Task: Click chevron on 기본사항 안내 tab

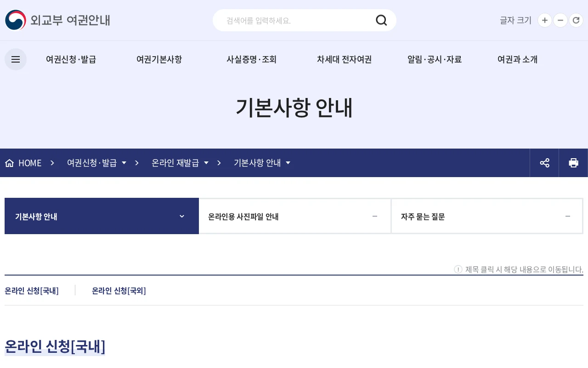Action: pos(182,216)
